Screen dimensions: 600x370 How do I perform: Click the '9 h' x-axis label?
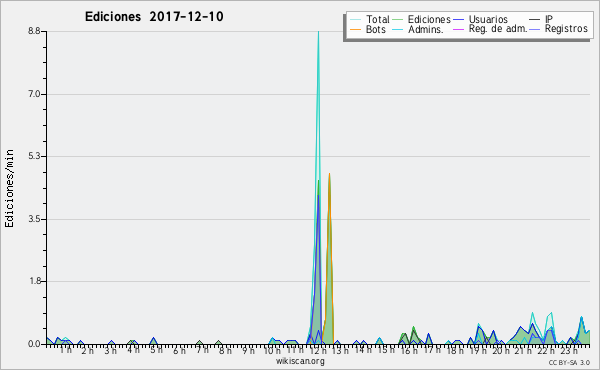248,351
